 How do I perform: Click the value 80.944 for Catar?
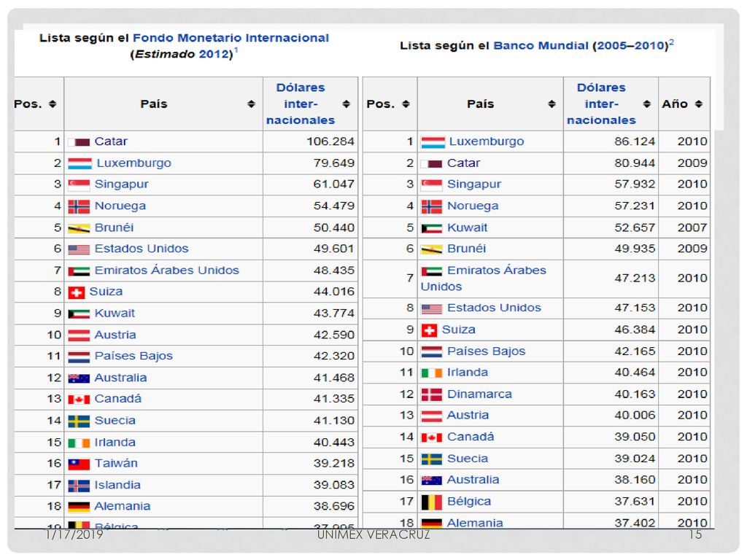[x=635, y=163]
